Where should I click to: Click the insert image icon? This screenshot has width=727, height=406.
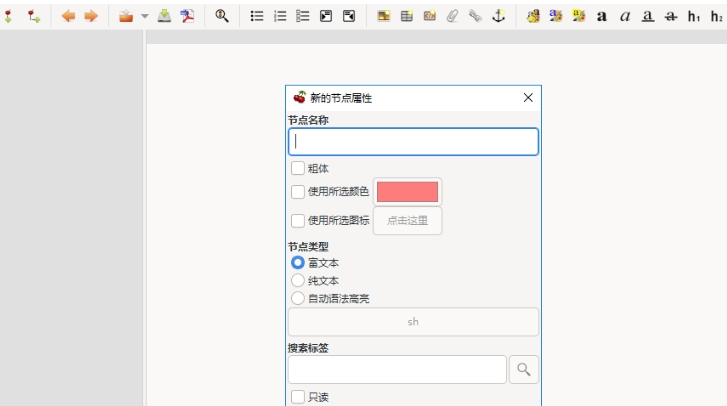[383, 16]
